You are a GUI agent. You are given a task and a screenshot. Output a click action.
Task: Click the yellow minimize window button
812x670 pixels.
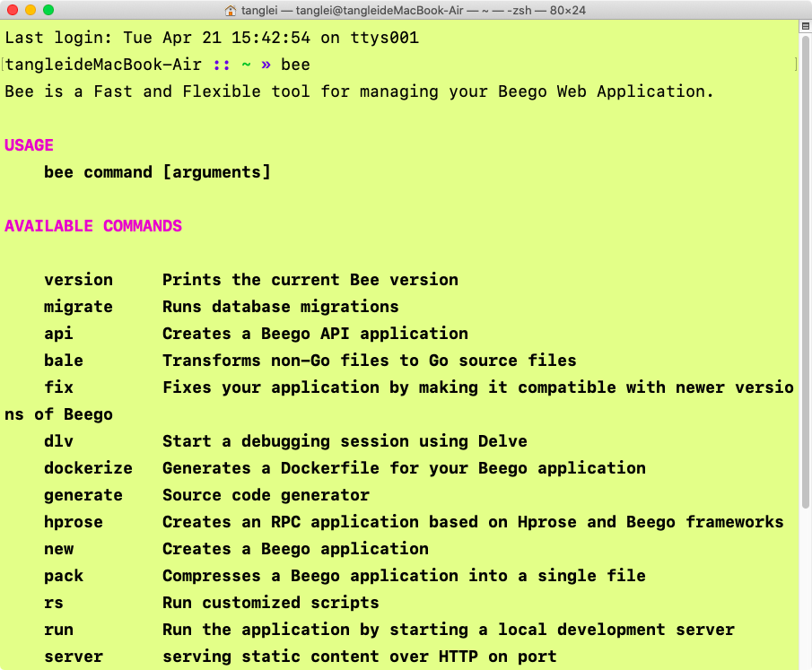[x=31, y=10]
